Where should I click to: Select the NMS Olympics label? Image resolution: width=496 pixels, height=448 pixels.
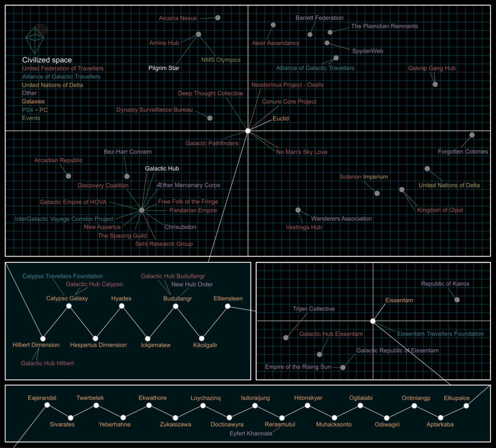coord(221,60)
